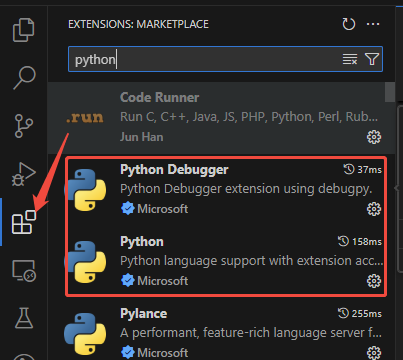
Task: Click the extensions list scrollbar thumb
Action: [x=390, y=92]
